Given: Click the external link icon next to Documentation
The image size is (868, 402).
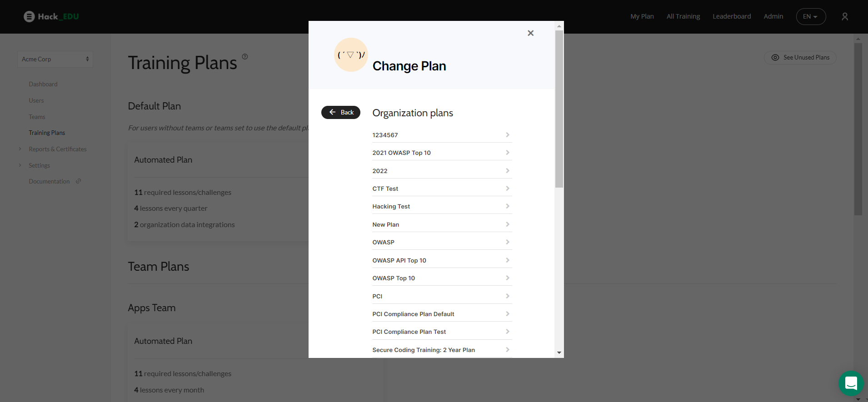Looking at the screenshot, I should (x=78, y=181).
